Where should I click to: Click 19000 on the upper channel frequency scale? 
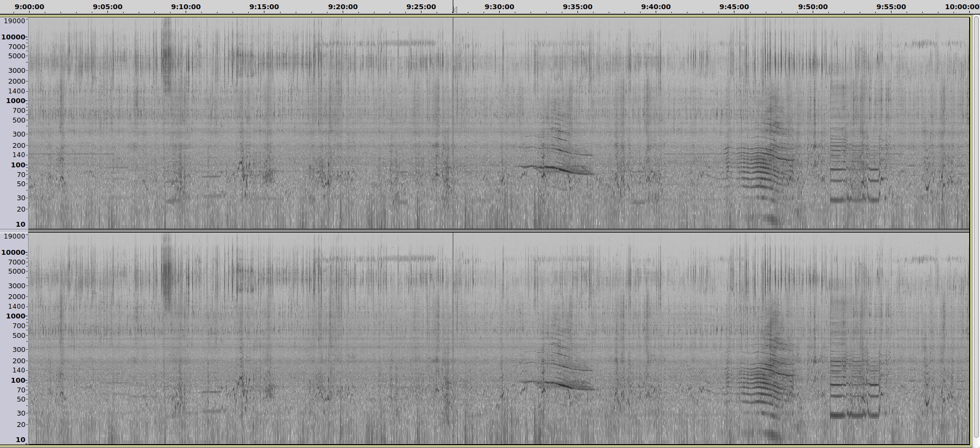14,21
